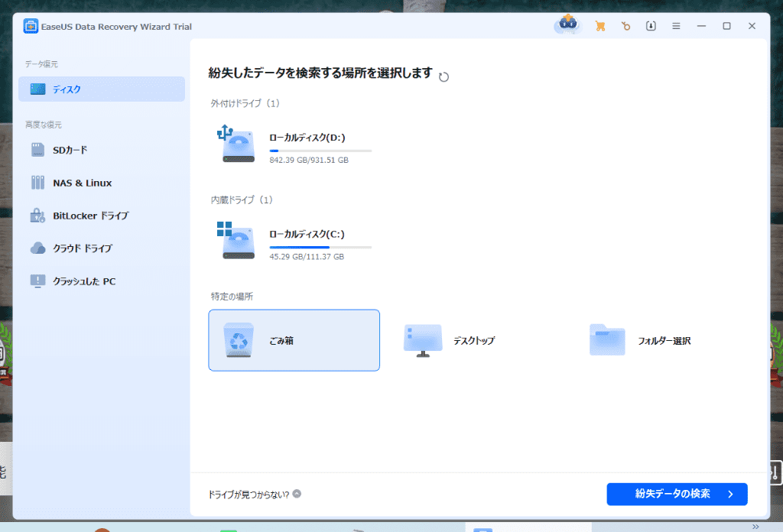Click the import scan session icon

point(651,26)
